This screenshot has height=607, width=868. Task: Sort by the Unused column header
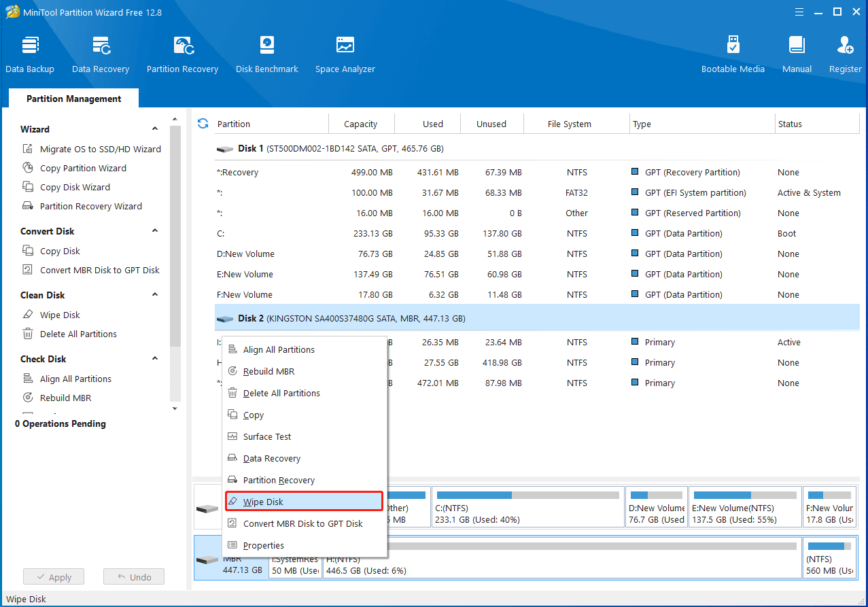(x=491, y=124)
